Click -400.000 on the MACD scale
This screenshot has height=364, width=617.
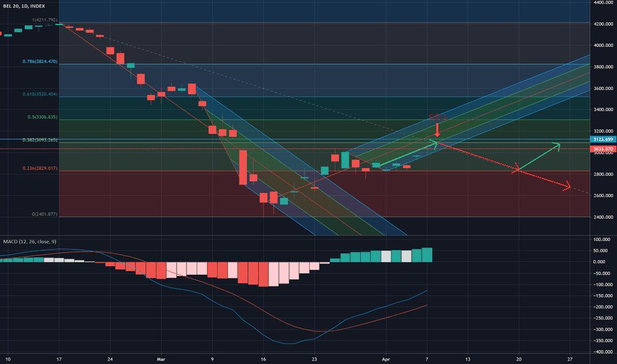pyautogui.click(x=602, y=352)
